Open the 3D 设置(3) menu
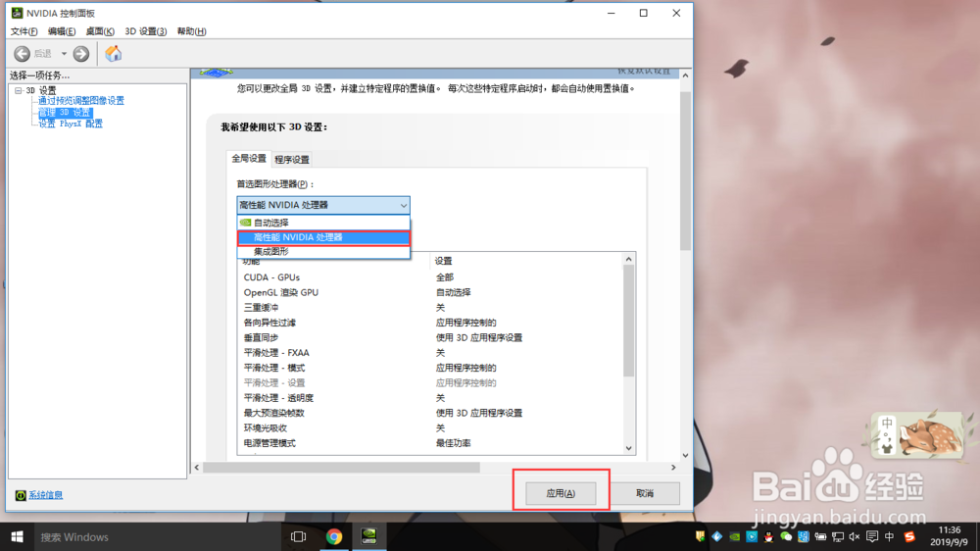Viewport: 980px width, 551px height. (x=146, y=31)
